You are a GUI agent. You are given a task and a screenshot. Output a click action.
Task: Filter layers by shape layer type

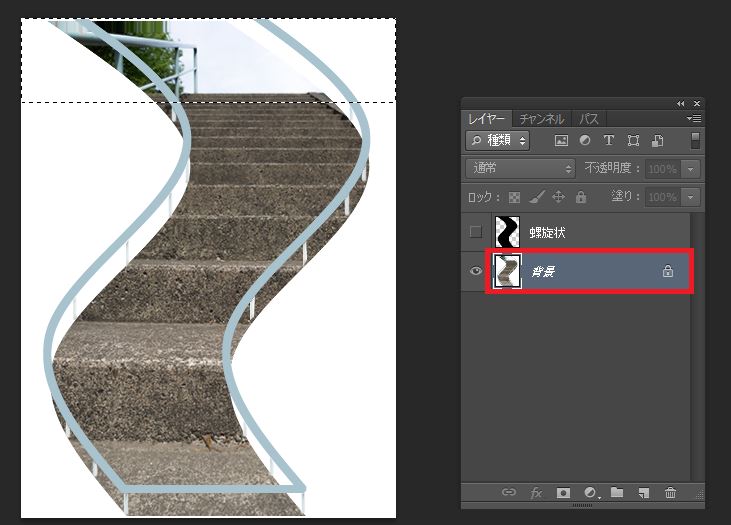coord(633,141)
